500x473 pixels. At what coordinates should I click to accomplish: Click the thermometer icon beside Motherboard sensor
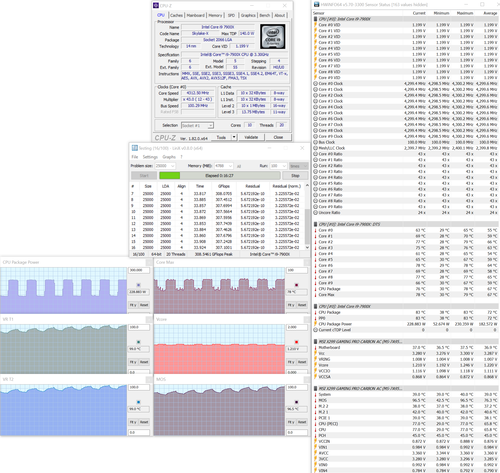[315, 347]
